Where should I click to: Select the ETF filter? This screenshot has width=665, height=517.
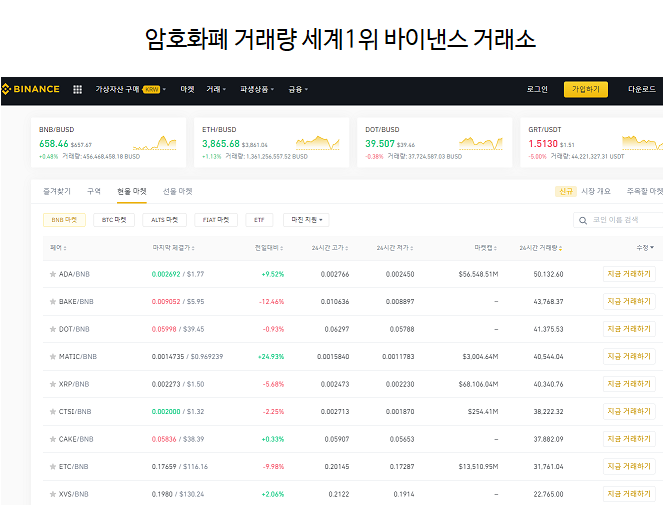click(x=259, y=220)
